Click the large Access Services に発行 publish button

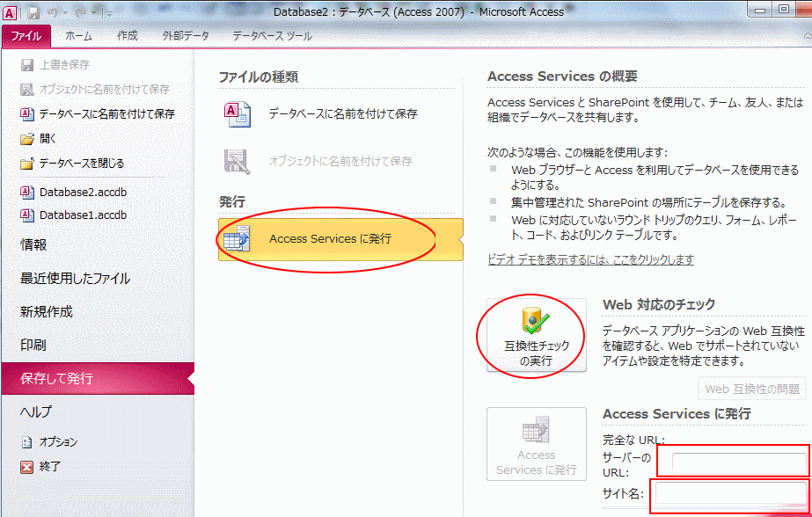point(537,444)
